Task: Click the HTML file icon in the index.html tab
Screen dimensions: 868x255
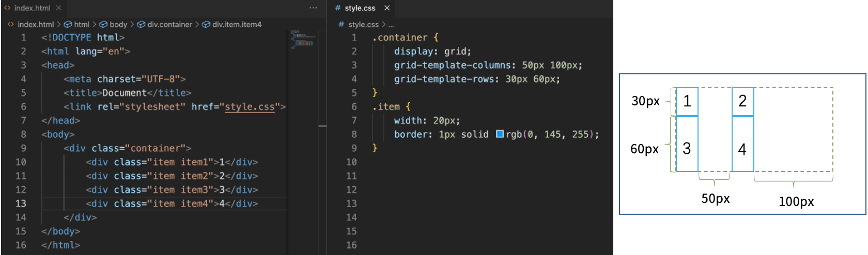Action: click(8, 8)
